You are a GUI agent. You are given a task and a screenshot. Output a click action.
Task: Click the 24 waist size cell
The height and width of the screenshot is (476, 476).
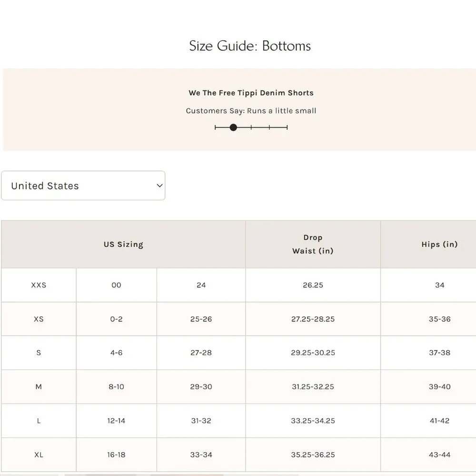pos(201,285)
